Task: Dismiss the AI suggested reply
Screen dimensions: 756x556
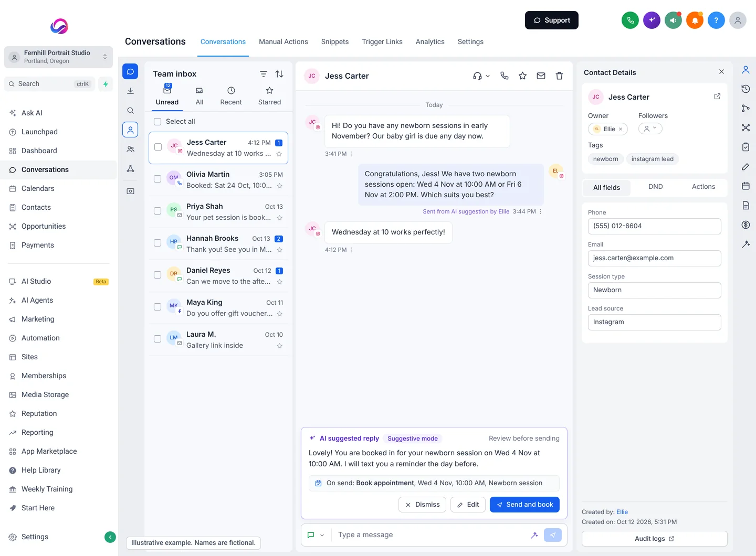Action: [423, 505]
